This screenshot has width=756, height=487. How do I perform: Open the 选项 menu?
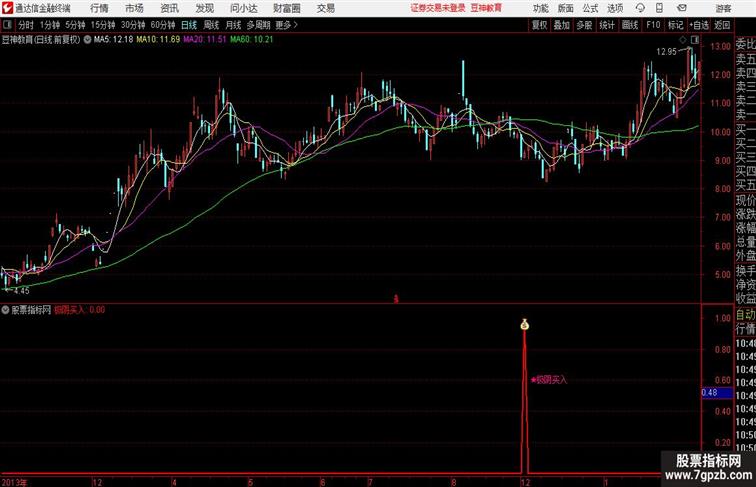pyautogui.click(x=615, y=8)
